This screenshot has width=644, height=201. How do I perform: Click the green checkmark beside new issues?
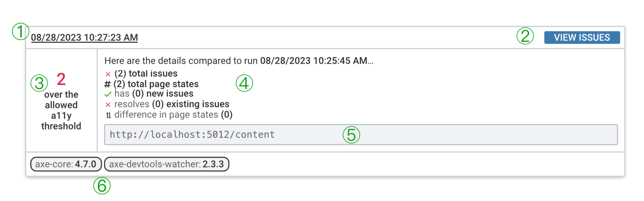coord(108,94)
